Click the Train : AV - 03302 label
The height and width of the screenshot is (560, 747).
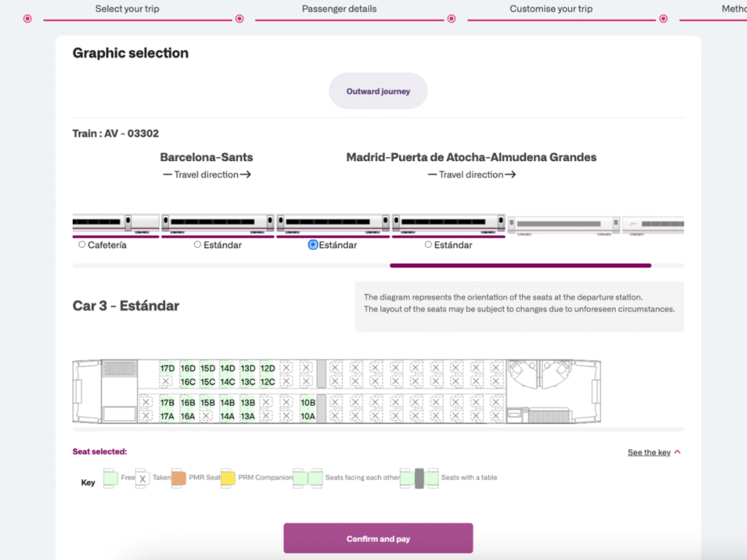pos(116,133)
